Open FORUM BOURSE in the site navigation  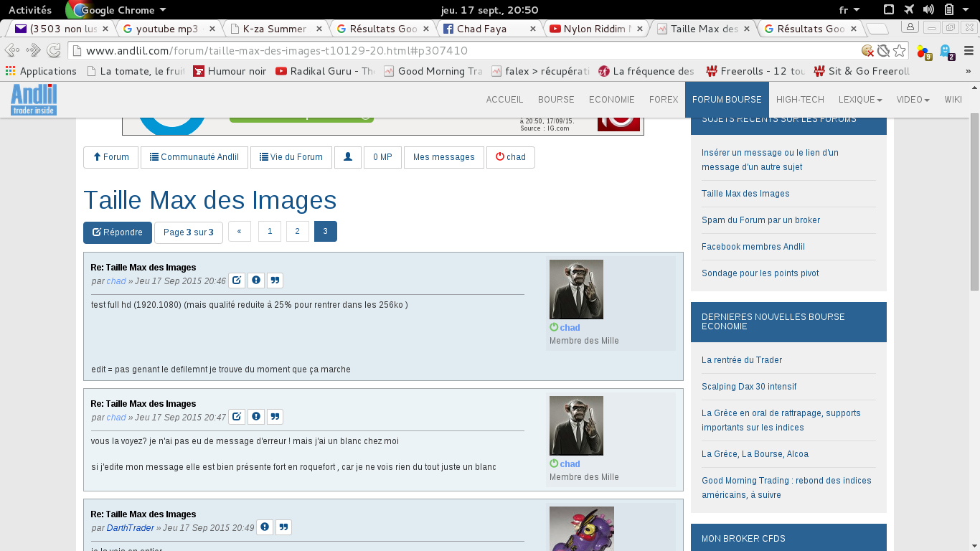point(727,100)
